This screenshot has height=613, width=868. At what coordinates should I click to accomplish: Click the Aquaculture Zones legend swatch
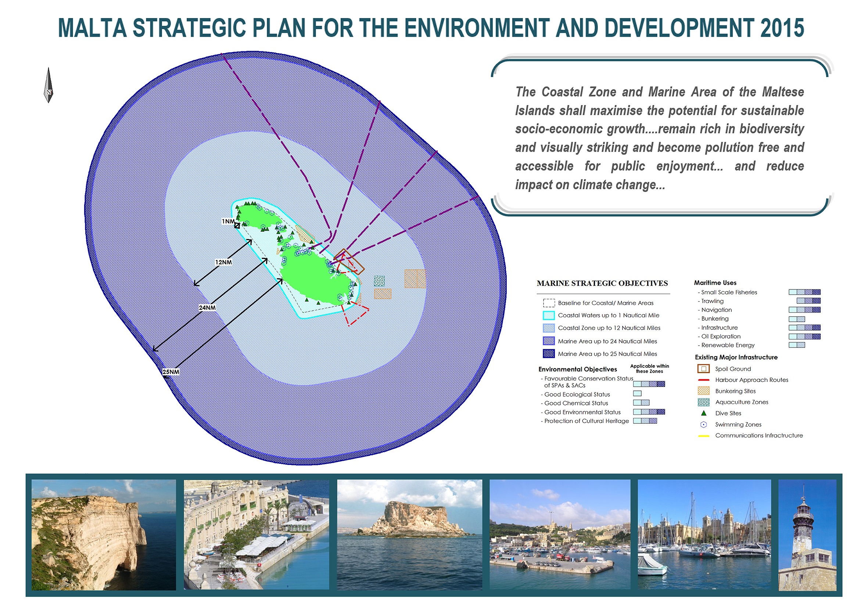click(x=703, y=402)
